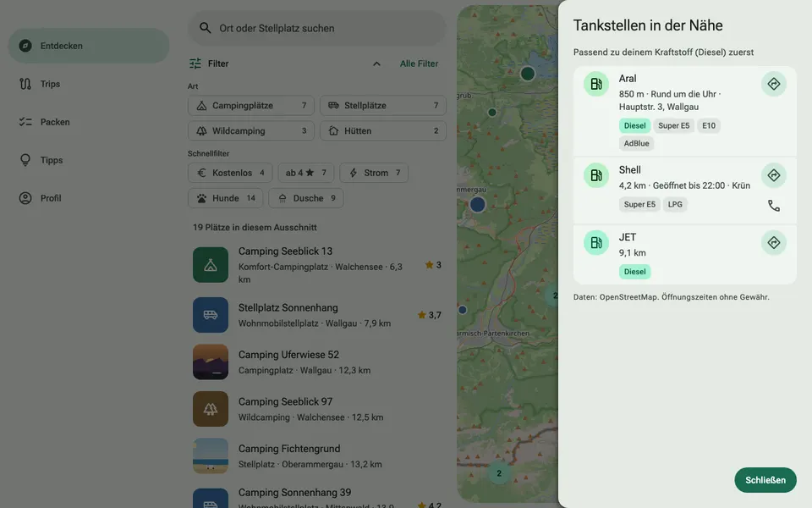Open the Trips section
The width and height of the screenshot is (812, 508).
pos(89,84)
